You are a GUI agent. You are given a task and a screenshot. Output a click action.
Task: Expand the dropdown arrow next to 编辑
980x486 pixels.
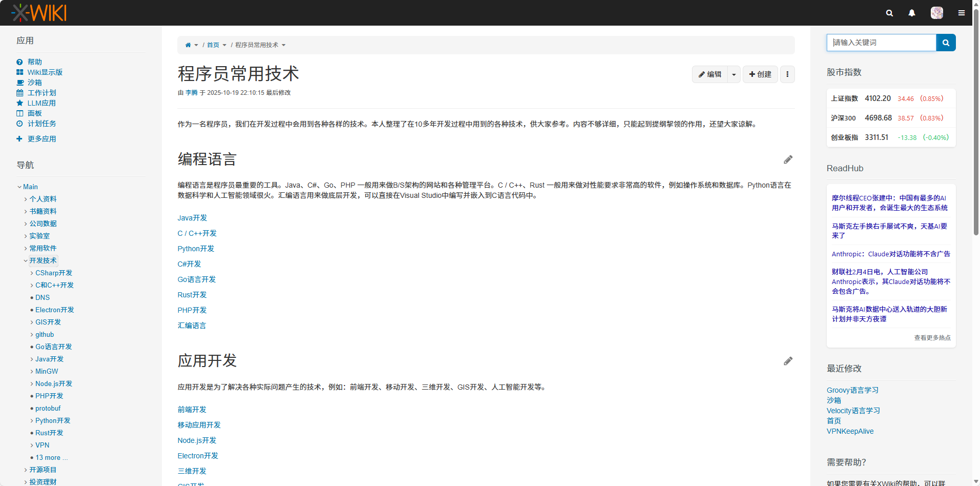pos(733,74)
